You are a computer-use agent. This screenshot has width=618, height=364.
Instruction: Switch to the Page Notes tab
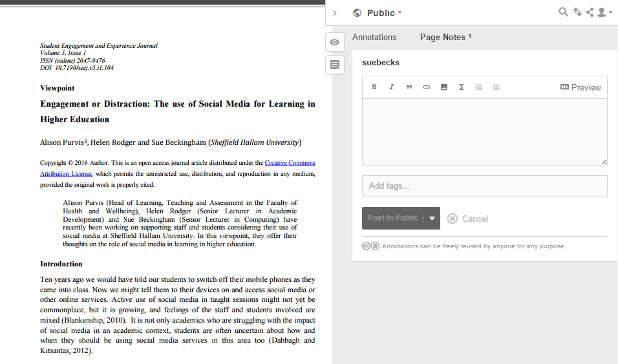[x=445, y=37]
